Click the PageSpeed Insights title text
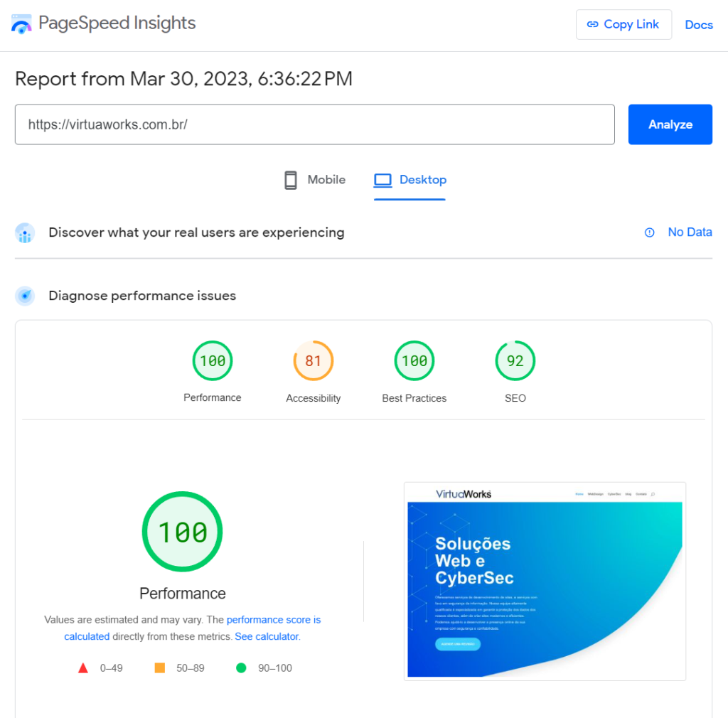The image size is (728, 718). click(x=117, y=23)
